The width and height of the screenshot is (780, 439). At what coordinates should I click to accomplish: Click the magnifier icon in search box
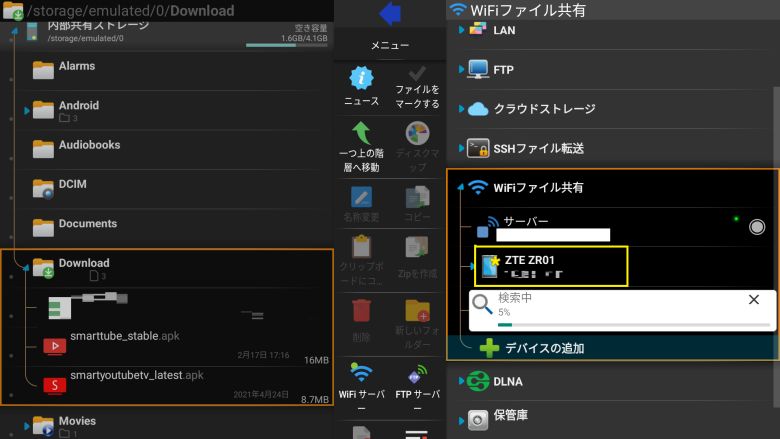click(482, 304)
